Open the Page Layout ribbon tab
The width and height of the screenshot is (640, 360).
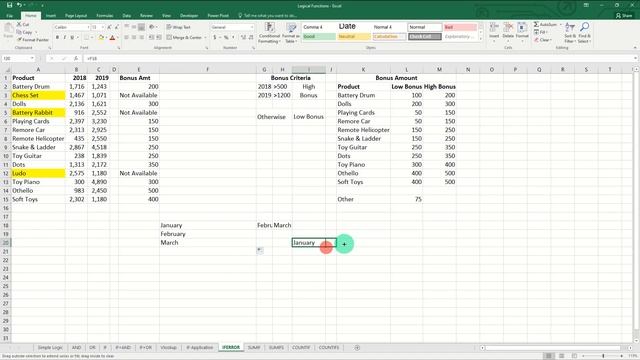76,16
